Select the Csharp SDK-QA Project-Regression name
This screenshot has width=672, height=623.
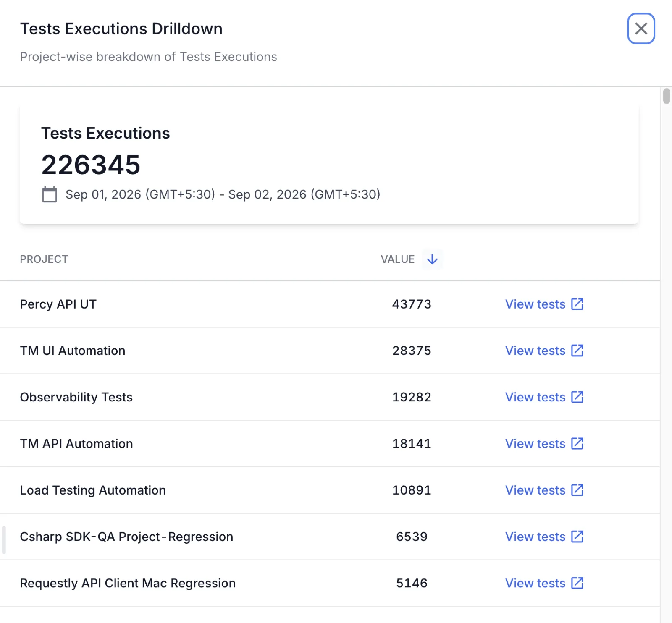(126, 537)
